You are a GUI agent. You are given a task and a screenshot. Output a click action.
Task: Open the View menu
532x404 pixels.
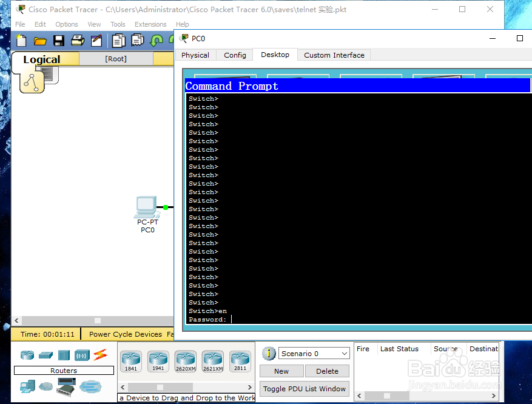tap(94, 24)
